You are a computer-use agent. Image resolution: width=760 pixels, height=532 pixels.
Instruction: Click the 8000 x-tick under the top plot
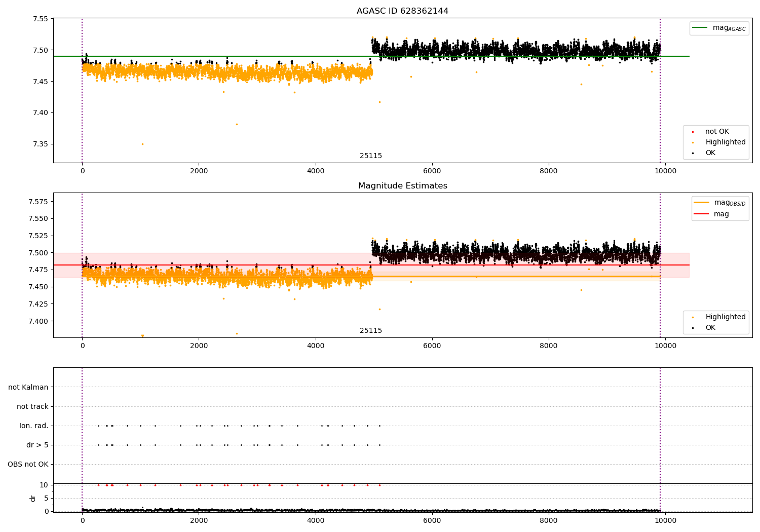point(549,171)
